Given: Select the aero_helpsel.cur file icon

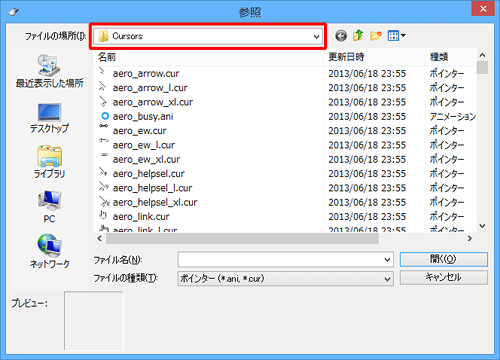Looking at the screenshot, I should click(x=103, y=172).
